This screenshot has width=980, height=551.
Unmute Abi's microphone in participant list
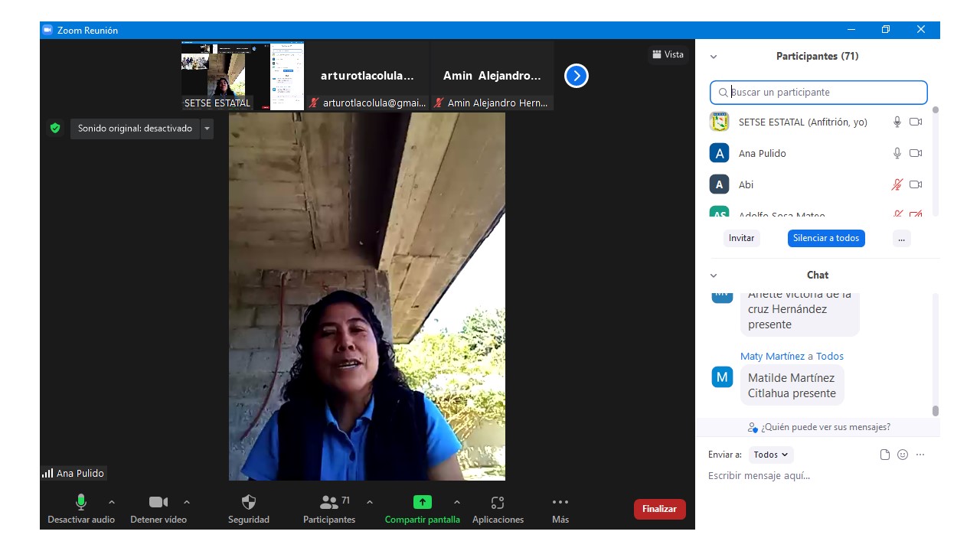[897, 184]
